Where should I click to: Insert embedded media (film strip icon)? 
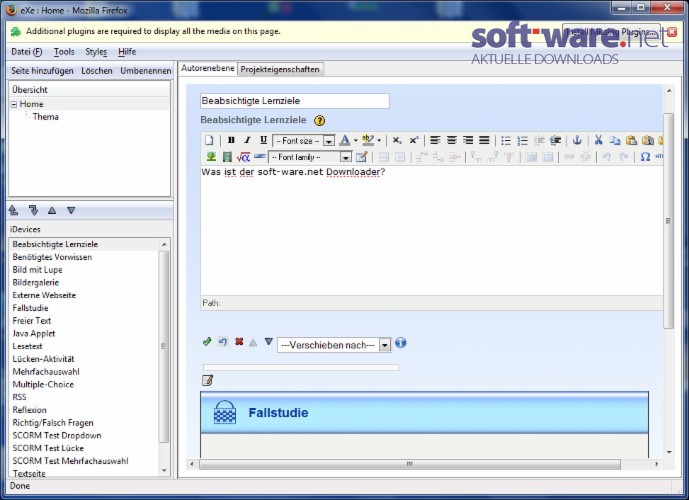pos(227,157)
